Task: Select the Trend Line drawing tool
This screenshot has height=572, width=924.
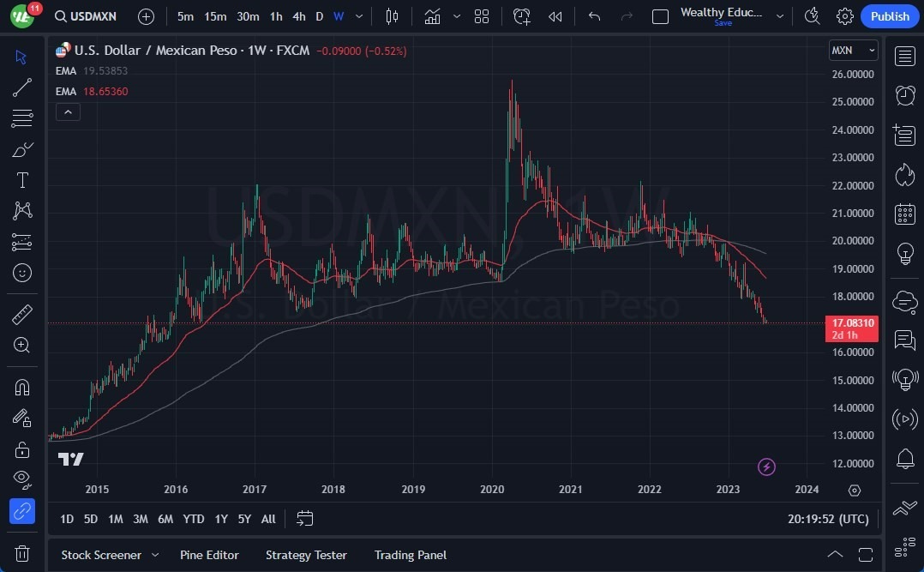Action: click(21, 87)
